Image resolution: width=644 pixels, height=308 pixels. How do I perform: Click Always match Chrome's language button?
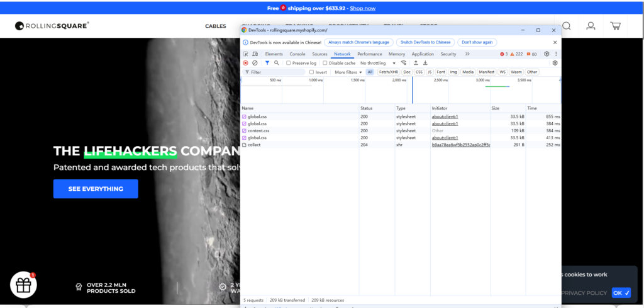[359, 42]
